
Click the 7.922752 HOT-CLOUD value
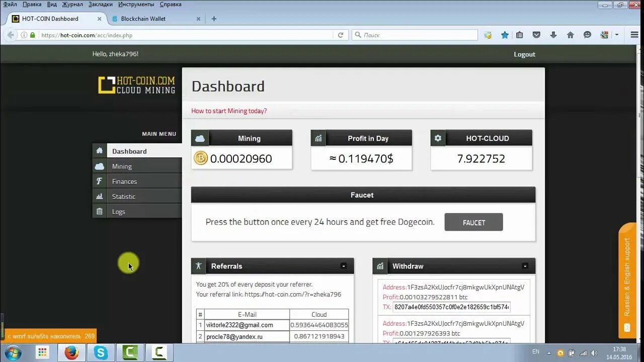click(481, 159)
